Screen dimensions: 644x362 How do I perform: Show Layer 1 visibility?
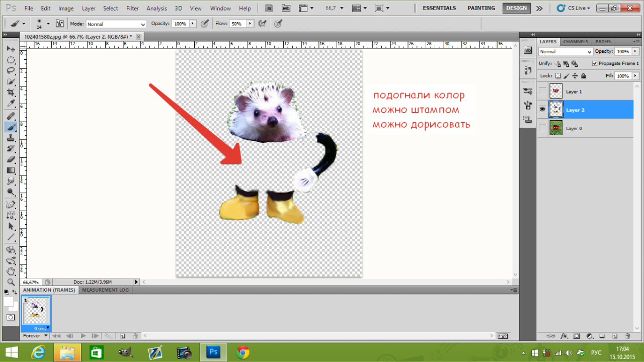[542, 92]
